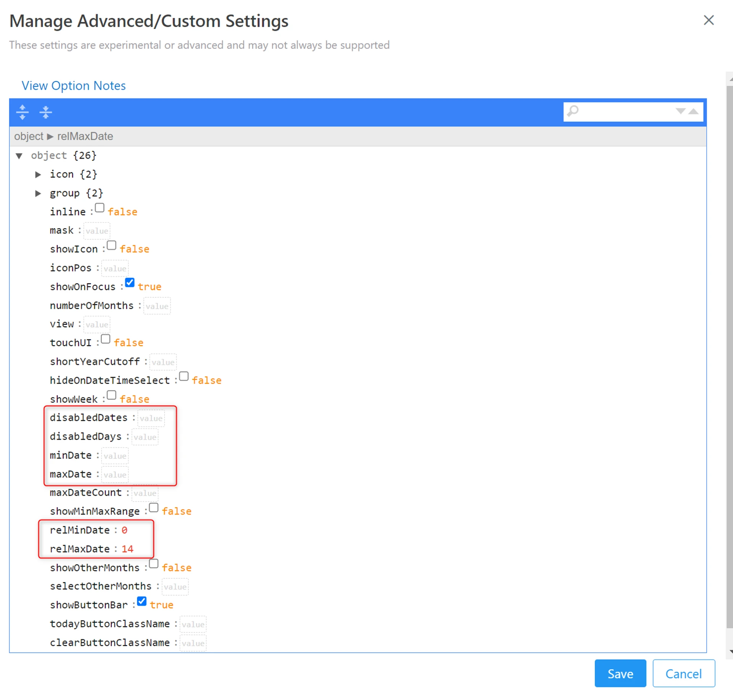The width and height of the screenshot is (733, 700).
Task: Enable the showWeek checkbox
Action: click(111, 395)
